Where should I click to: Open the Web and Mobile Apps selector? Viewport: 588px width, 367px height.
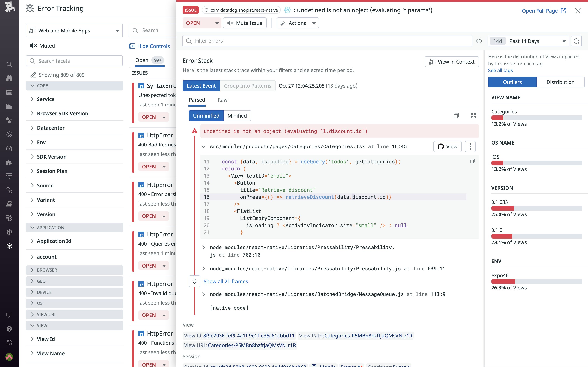click(x=74, y=30)
